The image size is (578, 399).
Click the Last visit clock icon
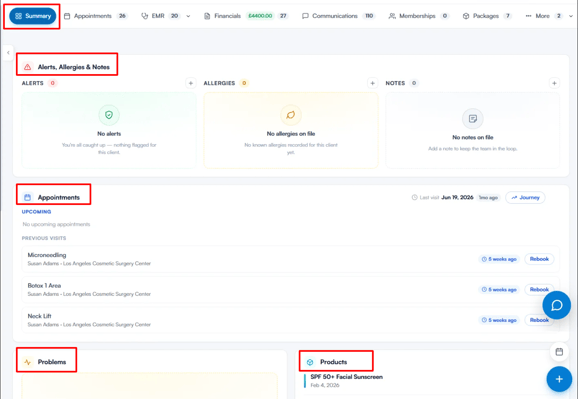[x=414, y=198]
